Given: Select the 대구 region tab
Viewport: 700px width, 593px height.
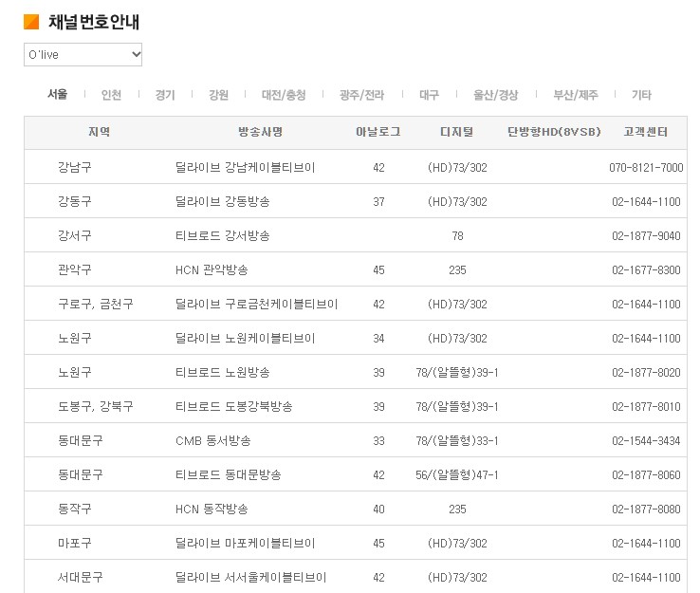Looking at the screenshot, I should point(429,95).
